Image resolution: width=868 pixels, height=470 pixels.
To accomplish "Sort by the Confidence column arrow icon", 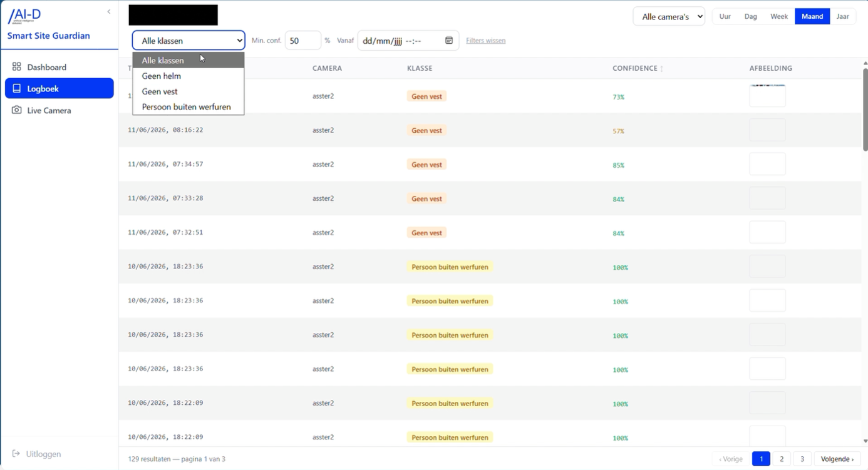I will [x=662, y=69].
